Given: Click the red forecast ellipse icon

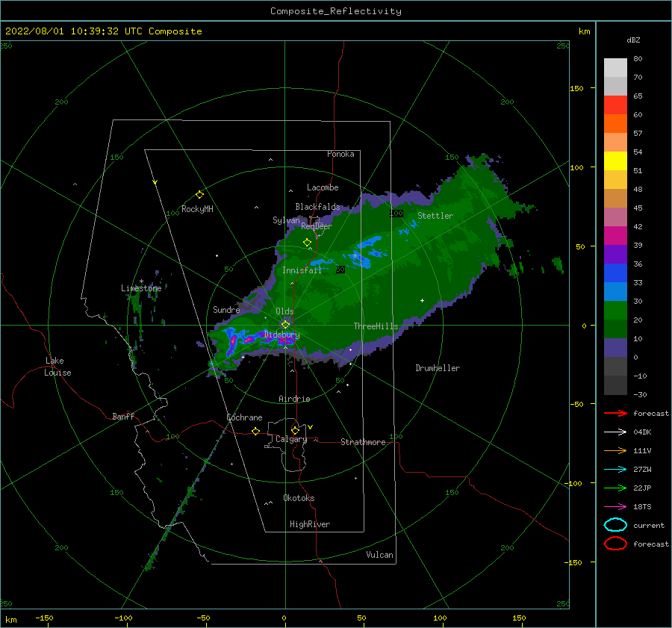Looking at the screenshot, I should pos(615,544).
